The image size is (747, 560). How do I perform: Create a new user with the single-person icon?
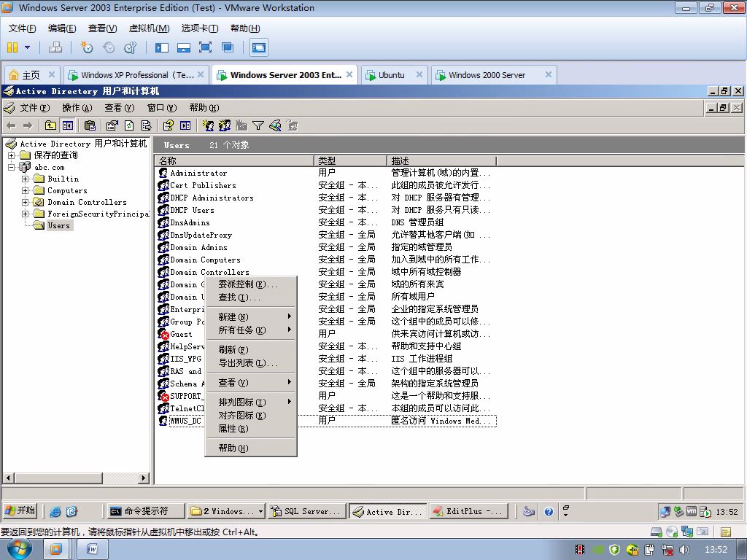[208, 125]
